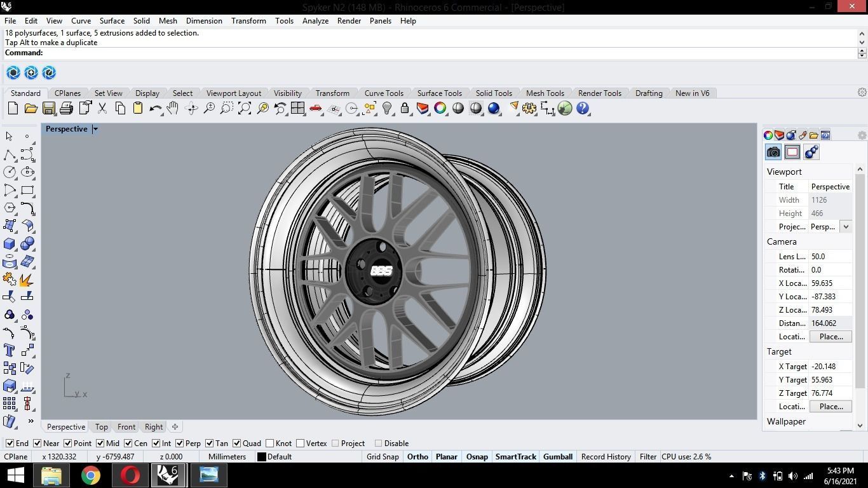Open the File menu
This screenshot has height=488, width=868.
(10, 20)
